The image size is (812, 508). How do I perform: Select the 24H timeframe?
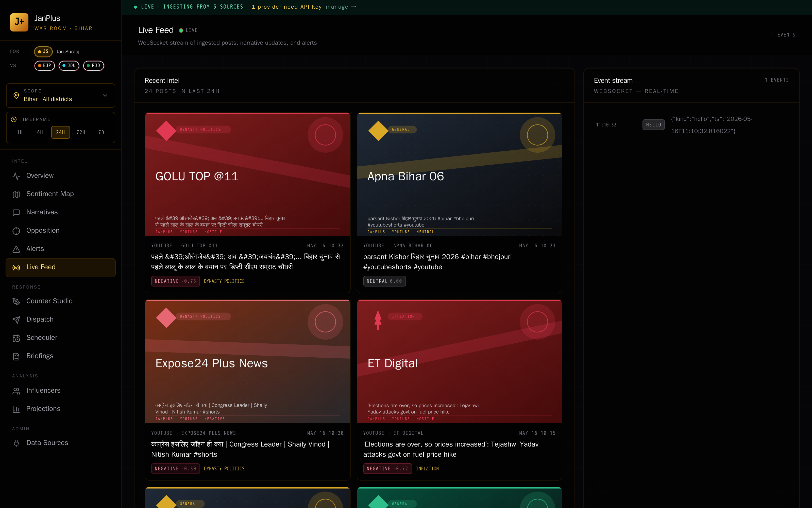(x=61, y=132)
